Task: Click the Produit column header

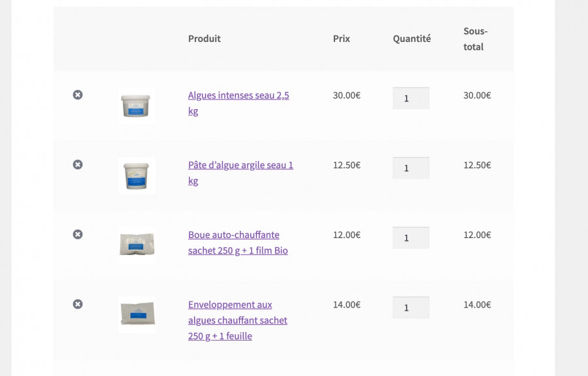Action: tap(204, 39)
